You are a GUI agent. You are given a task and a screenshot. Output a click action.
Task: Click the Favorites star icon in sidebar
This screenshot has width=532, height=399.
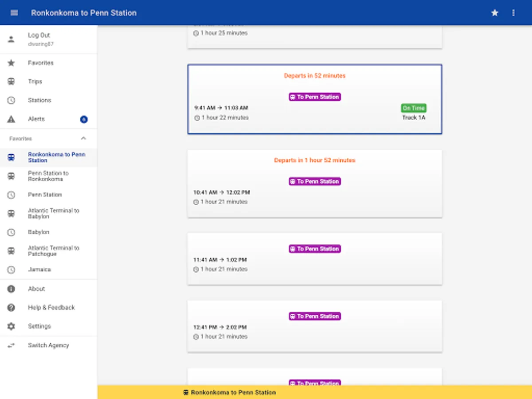coord(11,63)
